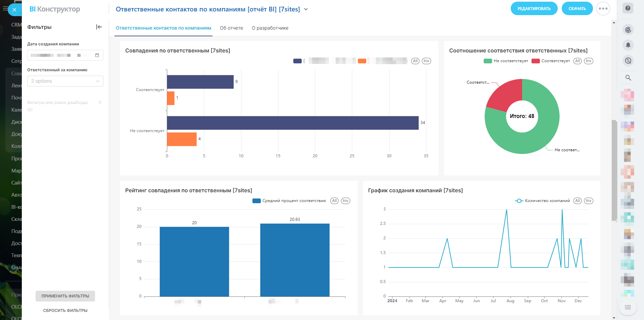Open the notifications bell icon
644x320 pixels.
pos(628,45)
